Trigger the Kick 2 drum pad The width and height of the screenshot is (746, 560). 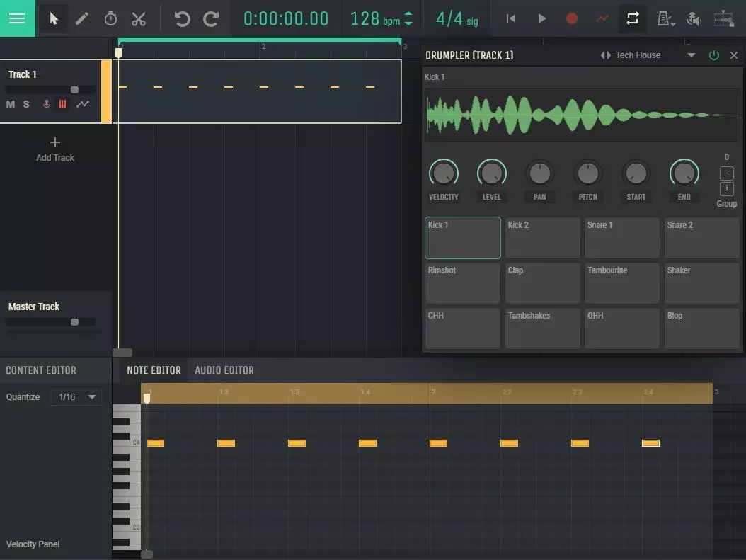(542, 238)
